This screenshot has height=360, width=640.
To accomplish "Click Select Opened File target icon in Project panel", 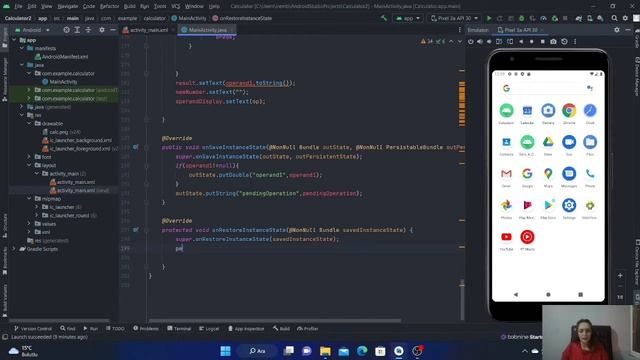I will [x=66, y=30].
